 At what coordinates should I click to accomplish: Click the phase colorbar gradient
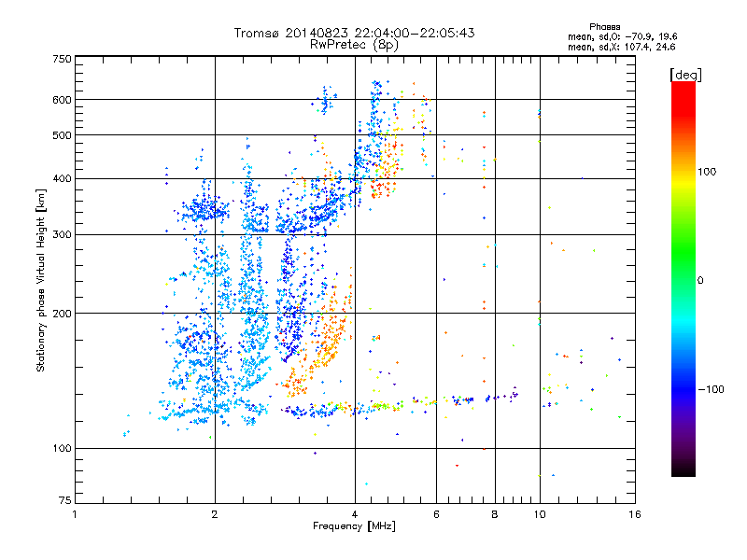pyautogui.click(x=684, y=278)
